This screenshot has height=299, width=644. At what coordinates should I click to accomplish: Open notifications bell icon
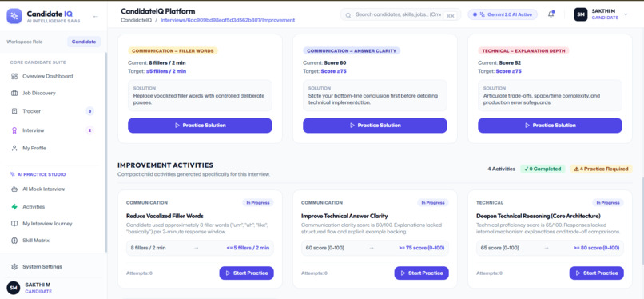[551, 14]
